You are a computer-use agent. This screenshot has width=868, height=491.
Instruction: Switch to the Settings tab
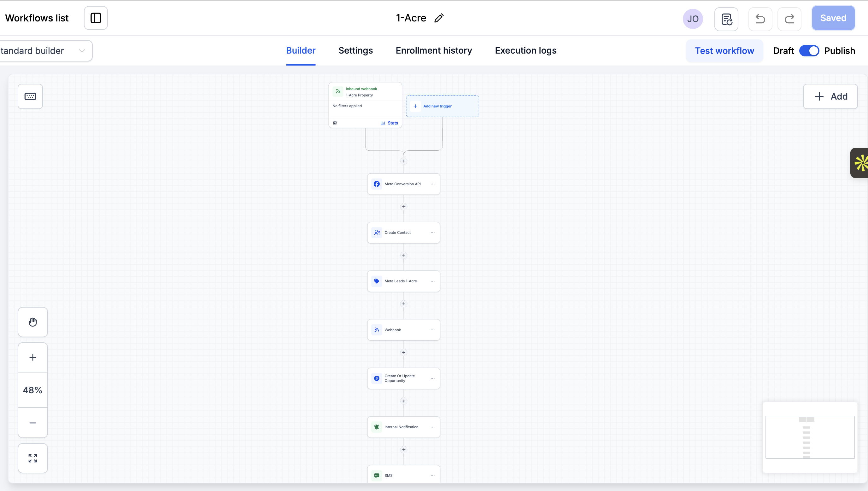[355, 51]
